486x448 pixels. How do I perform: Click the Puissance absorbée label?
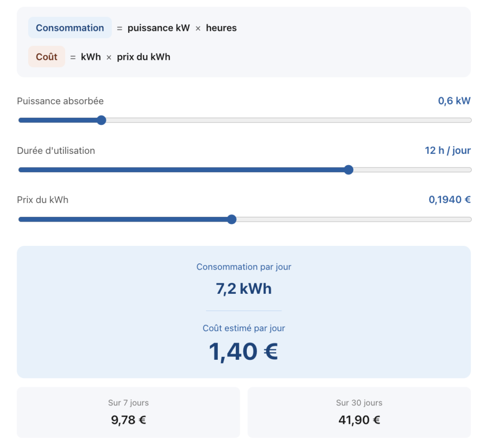point(60,101)
